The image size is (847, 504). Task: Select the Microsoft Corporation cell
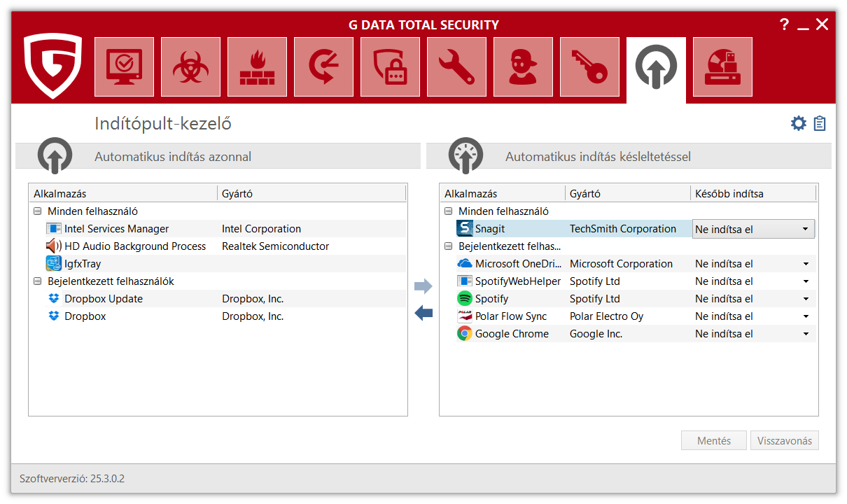621,264
